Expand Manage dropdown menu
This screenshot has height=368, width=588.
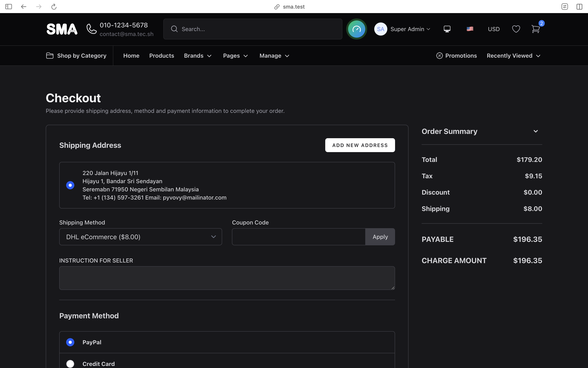coord(274,56)
